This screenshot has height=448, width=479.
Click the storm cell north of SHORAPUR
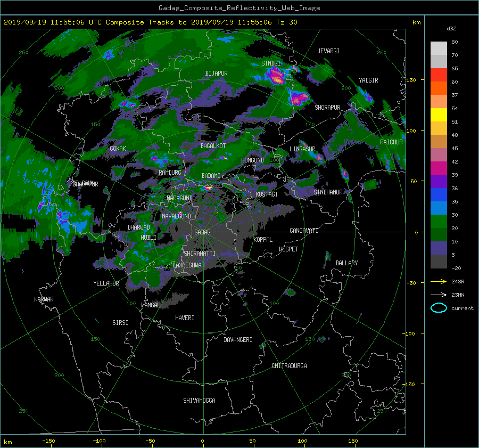(298, 98)
